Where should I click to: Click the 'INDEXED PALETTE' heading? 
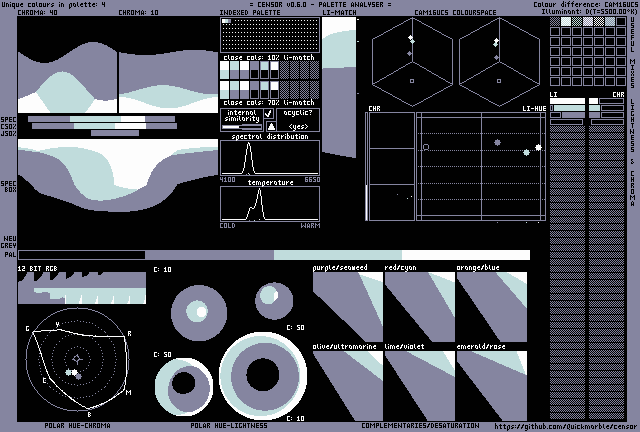pyautogui.click(x=250, y=12)
